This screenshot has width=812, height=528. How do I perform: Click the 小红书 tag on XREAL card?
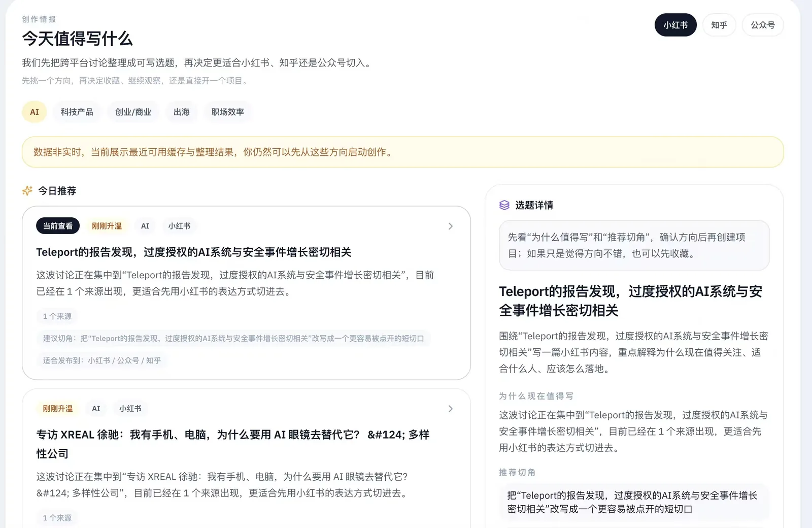click(x=130, y=409)
